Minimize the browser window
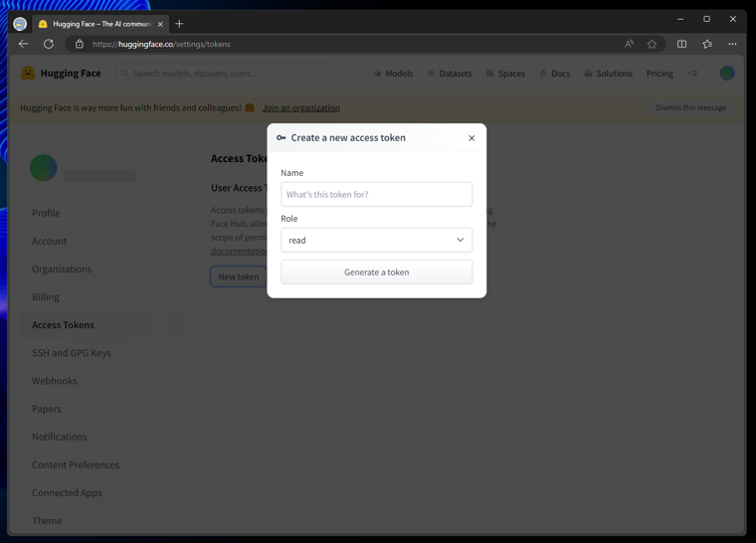The width and height of the screenshot is (756, 543). click(680, 19)
